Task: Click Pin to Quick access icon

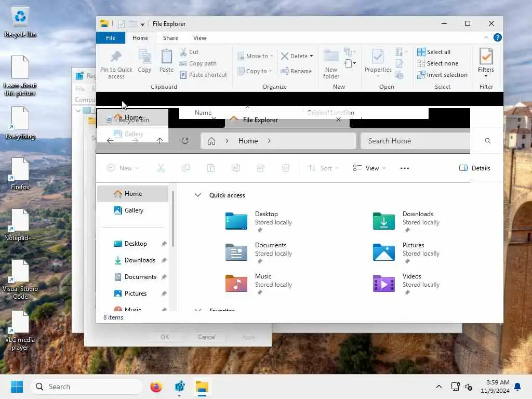Action: click(116, 57)
